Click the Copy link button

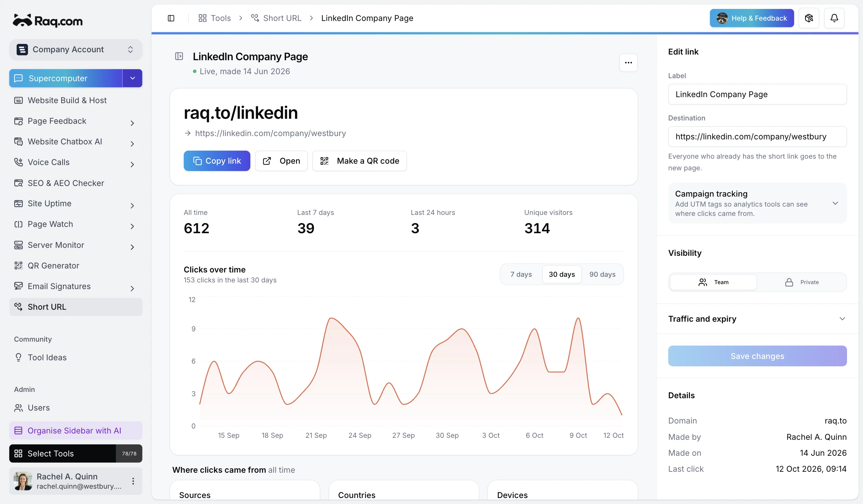[x=217, y=161]
